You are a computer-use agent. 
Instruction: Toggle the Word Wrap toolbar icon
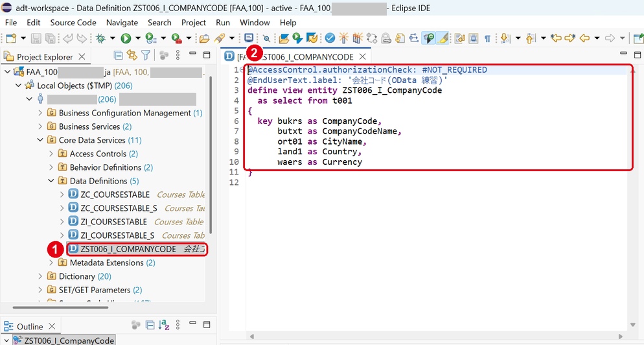(459, 38)
